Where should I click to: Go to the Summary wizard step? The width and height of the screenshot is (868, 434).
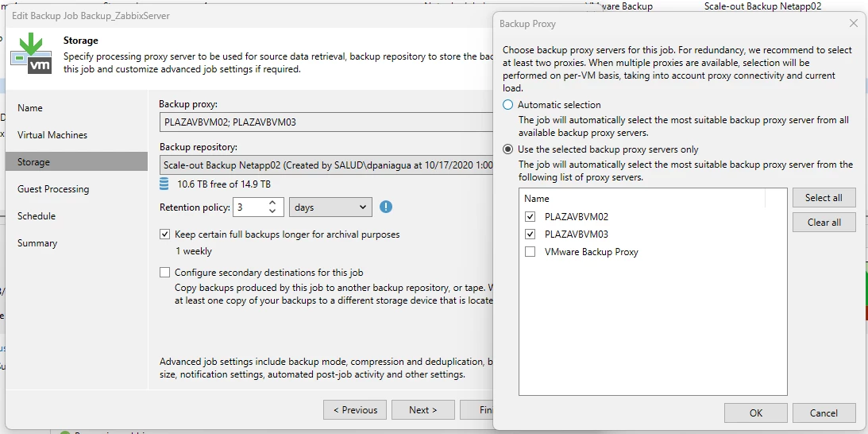(x=37, y=243)
